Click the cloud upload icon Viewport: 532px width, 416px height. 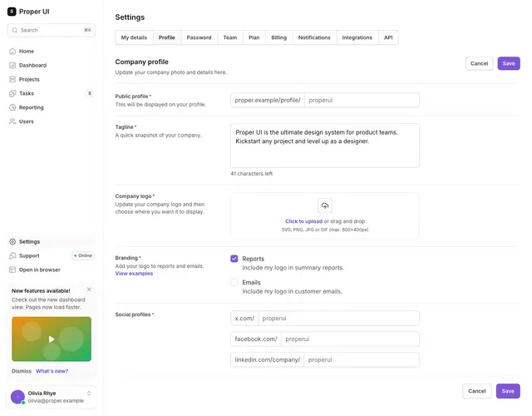pyautogui.click(x=325, y=206)
